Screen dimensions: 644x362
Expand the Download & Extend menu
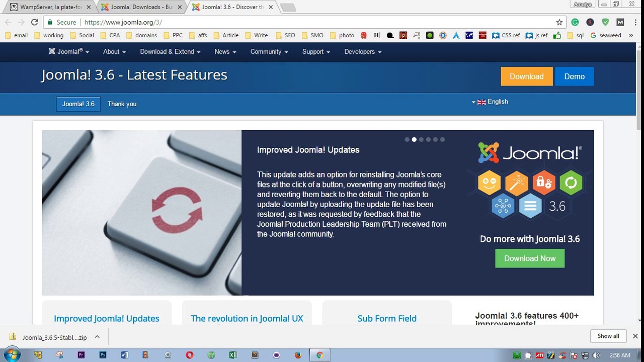click(x=170, y=51)
